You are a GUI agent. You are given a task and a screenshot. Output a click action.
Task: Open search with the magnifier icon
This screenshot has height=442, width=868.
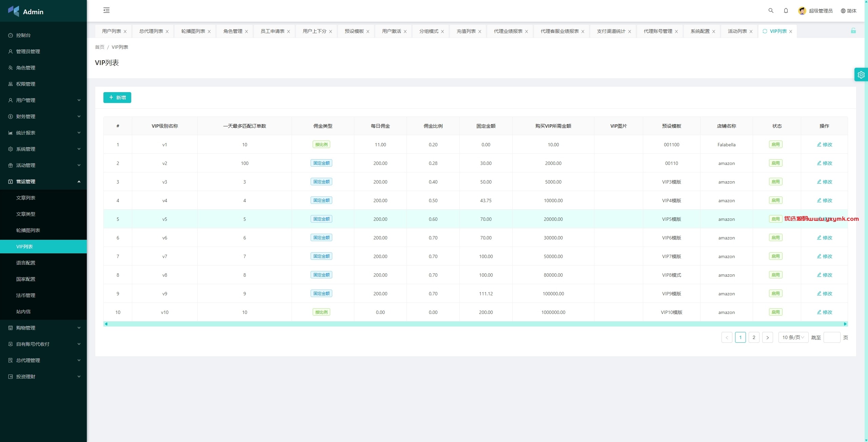point(771,10)
